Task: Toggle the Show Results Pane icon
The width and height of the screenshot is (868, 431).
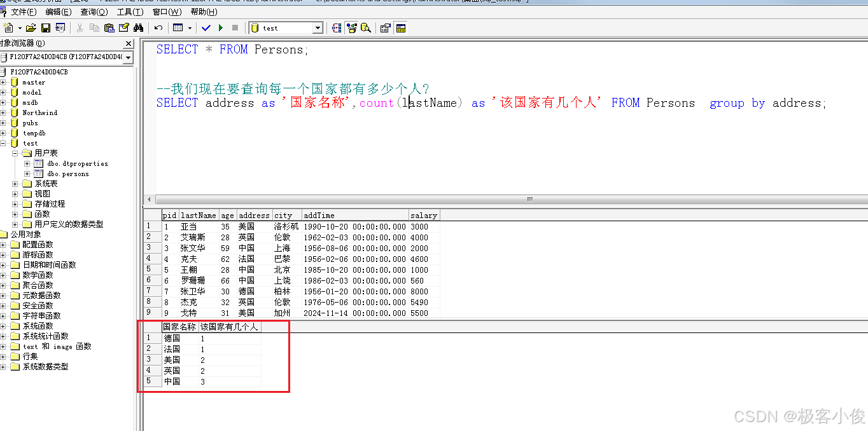Action: coord(400,28)
